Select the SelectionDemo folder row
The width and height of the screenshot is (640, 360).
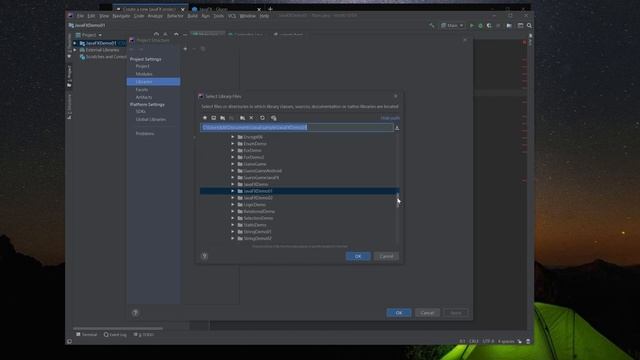coord(299,218)
